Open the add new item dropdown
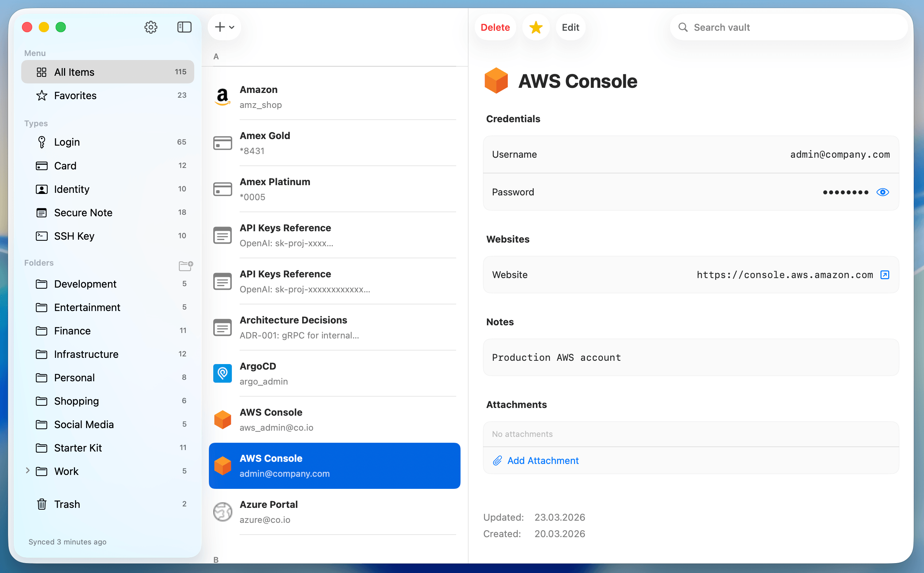The height and width of the screenshot is (573, 924). (224, 27)
